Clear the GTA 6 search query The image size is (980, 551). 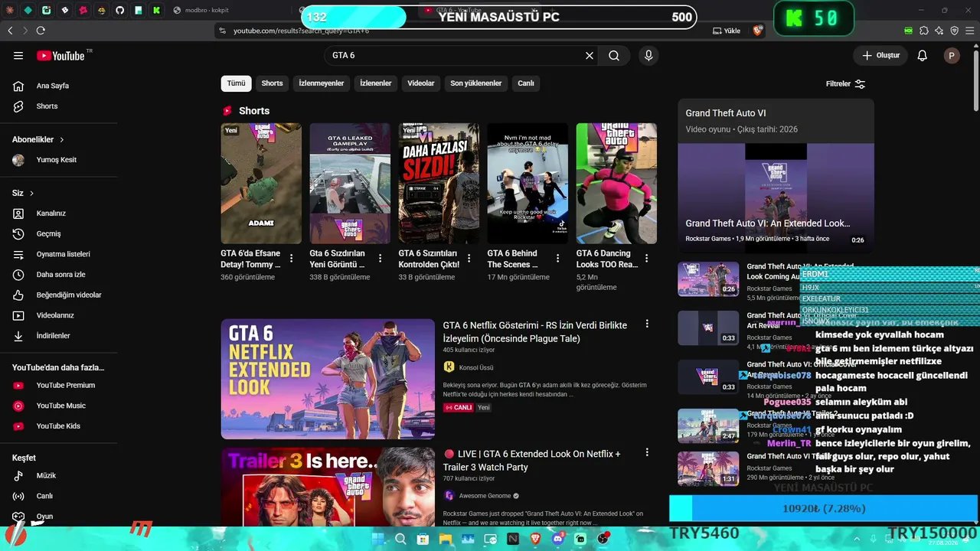pyautogui.click(x=590, y=55)
